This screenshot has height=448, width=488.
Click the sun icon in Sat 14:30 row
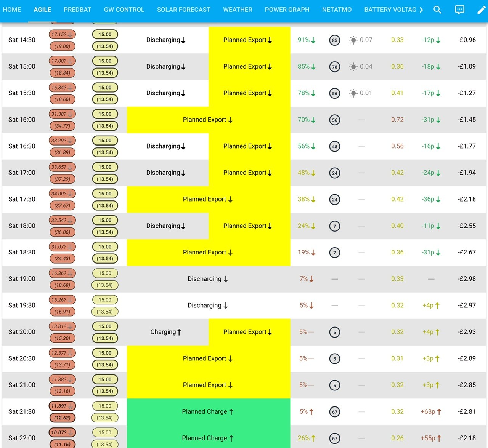click(x=353, y=40)
